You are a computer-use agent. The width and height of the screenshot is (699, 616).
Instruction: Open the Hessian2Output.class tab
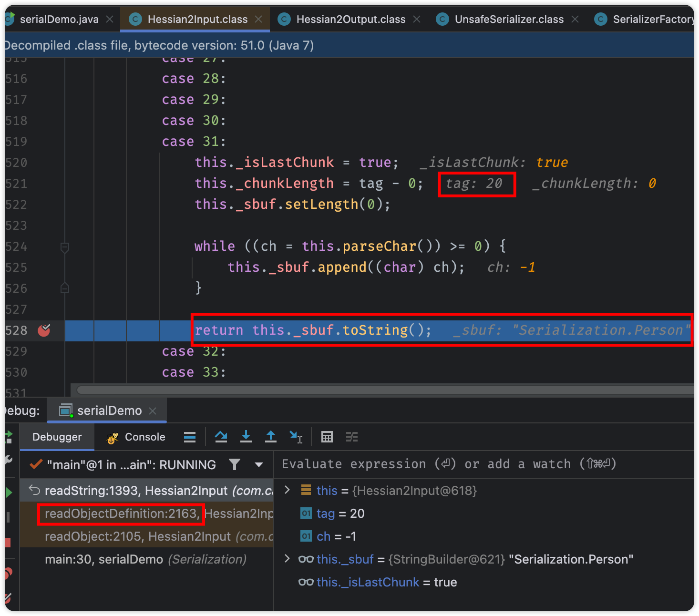(350, 19)
